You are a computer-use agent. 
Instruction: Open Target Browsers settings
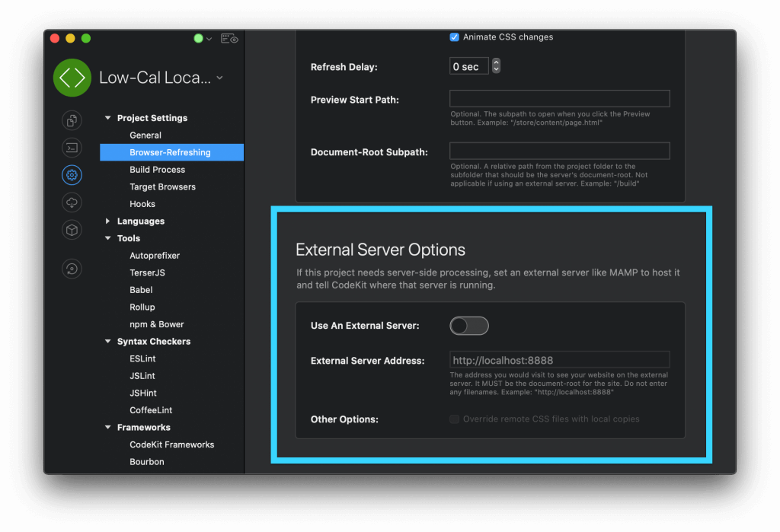pyautogui.click(x=163, y=187)
